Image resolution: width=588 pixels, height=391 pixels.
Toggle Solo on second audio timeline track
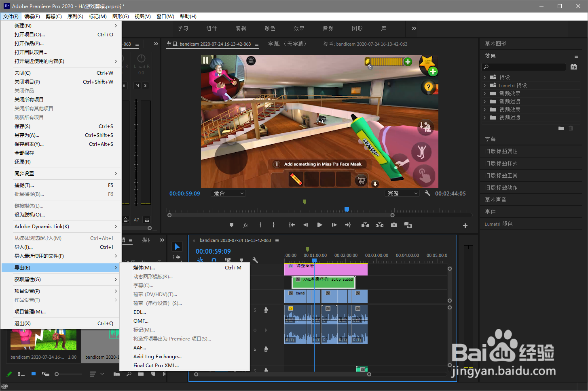[x=255, y=349]
